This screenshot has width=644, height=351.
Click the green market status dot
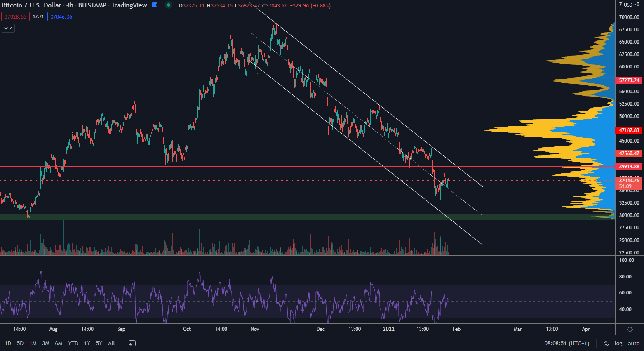(x=168, y=5)
